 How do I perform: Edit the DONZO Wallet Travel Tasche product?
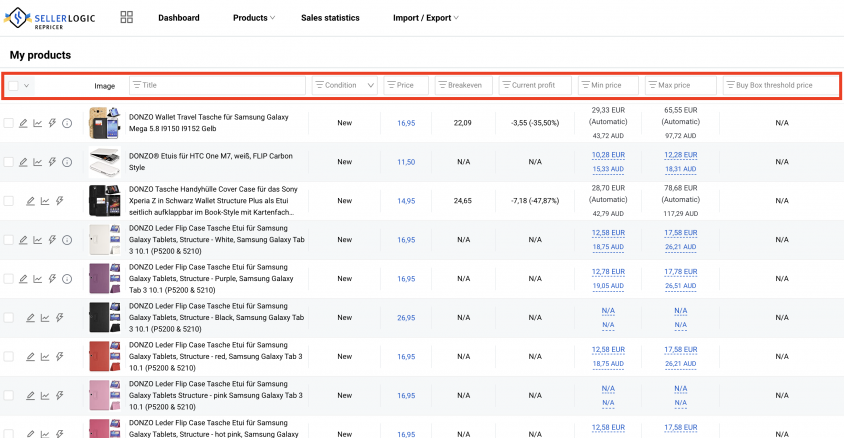tap(23, 123)
